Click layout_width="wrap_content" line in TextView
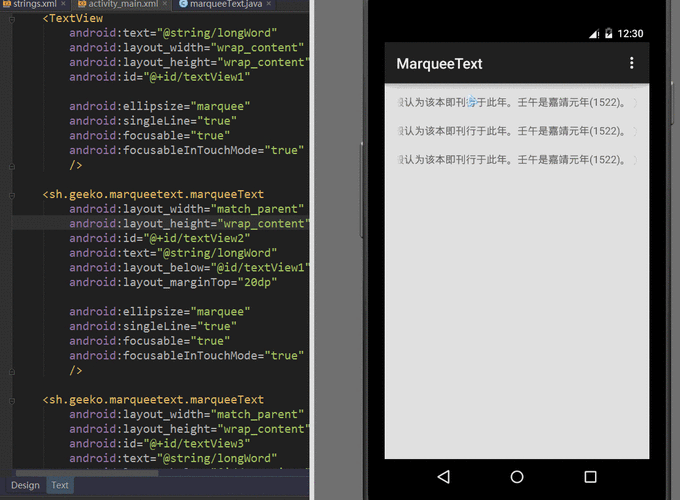Image resolution: width=680 pixels, height=500 pixels. pos(186,47)
